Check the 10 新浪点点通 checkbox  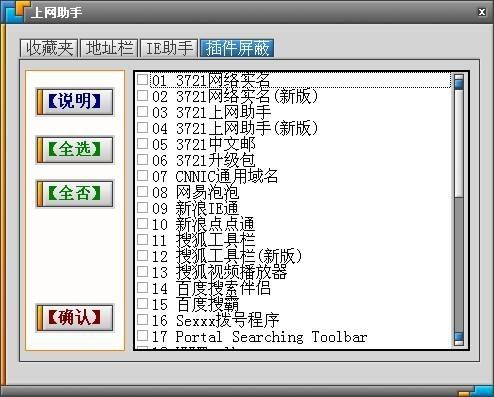pyautogui.click(x=143, y=224)
